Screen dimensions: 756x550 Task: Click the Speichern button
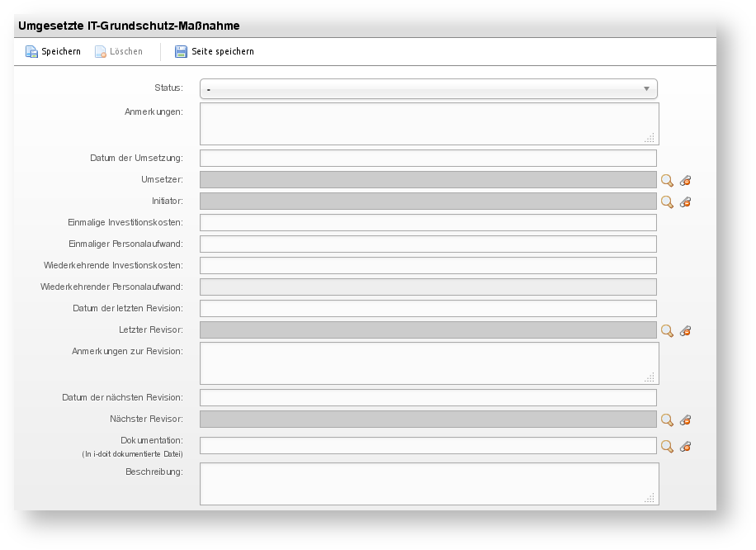click(53, 51)
